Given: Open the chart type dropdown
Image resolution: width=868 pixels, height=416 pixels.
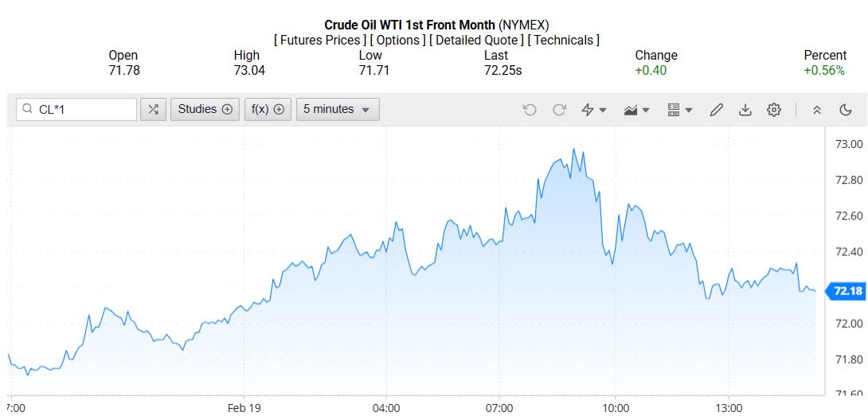Looking at the screenshot, I should 637,110.
